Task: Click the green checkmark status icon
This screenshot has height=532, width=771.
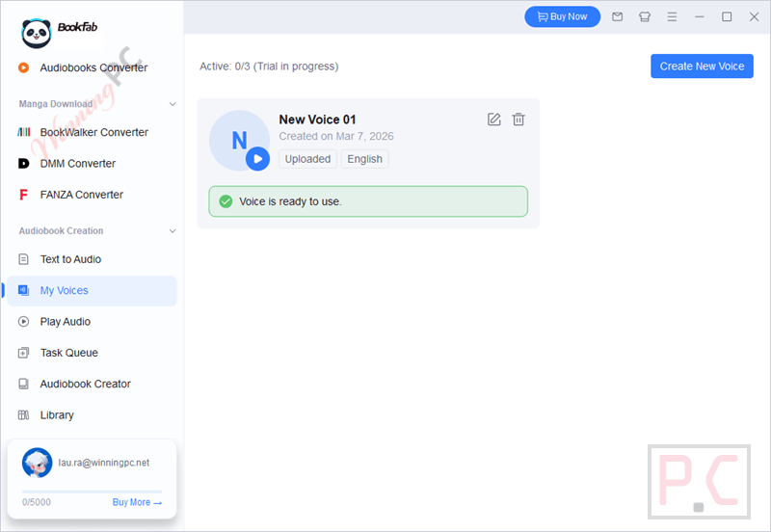Action: pyautogui.click(x=226, y=201)
